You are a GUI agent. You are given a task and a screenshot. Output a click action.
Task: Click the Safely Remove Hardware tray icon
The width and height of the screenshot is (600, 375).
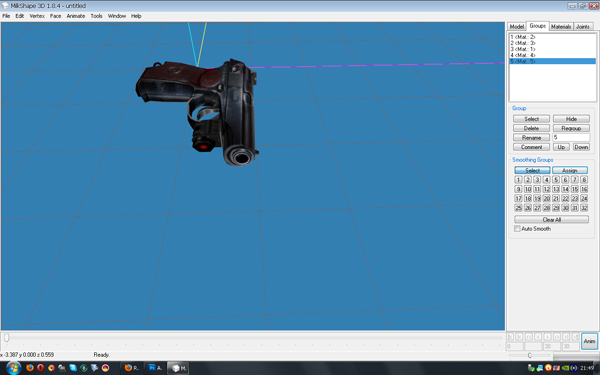[x=531, y=368]
